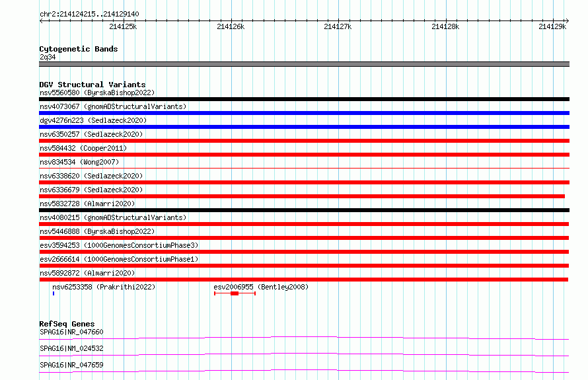Select the red nsv584432 variant bar
The height and width of the screenshot is (380, 588).
click(304, 155)
